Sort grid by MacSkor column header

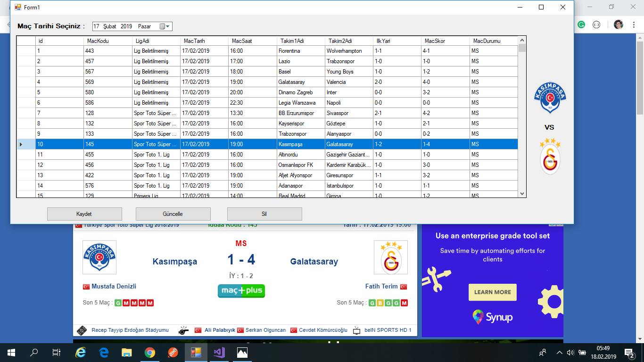pyautogui.click(x=445, y=41)
